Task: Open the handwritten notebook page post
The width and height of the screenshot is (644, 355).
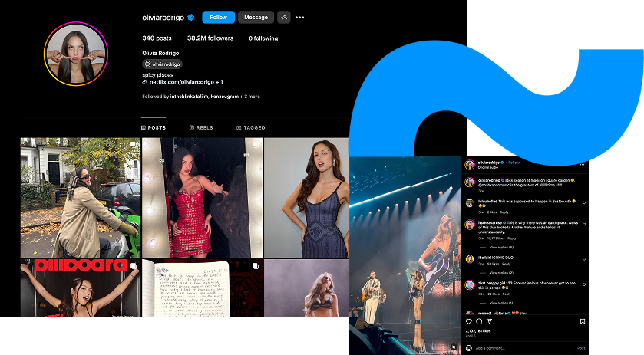Action: click(202, 288)
